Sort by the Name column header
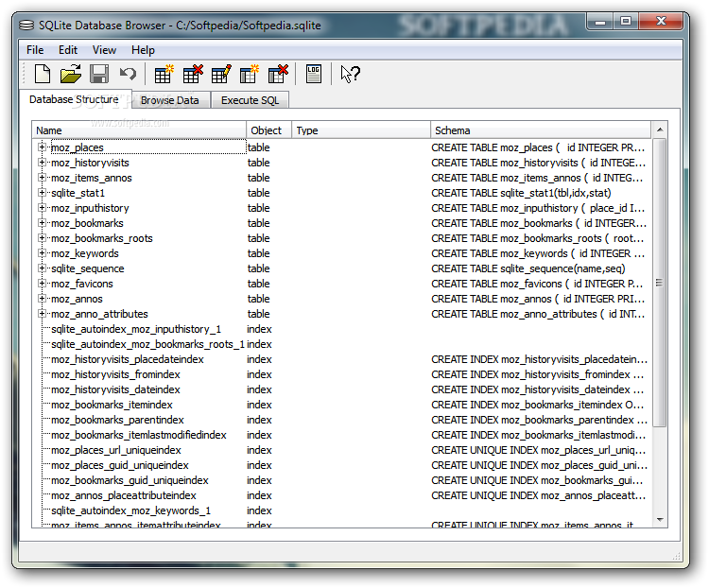This screenshot has width=709, height=588. [139, 130]
